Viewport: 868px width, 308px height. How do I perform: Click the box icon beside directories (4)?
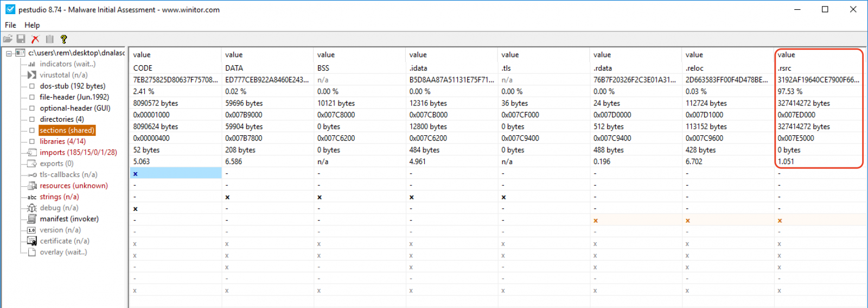[x=32, y=120]
